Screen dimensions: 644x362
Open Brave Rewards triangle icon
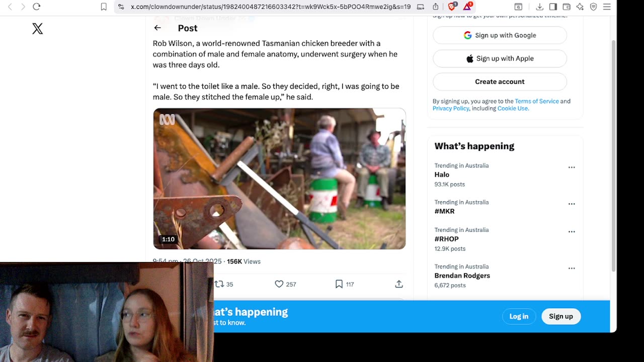[x=467, y=7]
